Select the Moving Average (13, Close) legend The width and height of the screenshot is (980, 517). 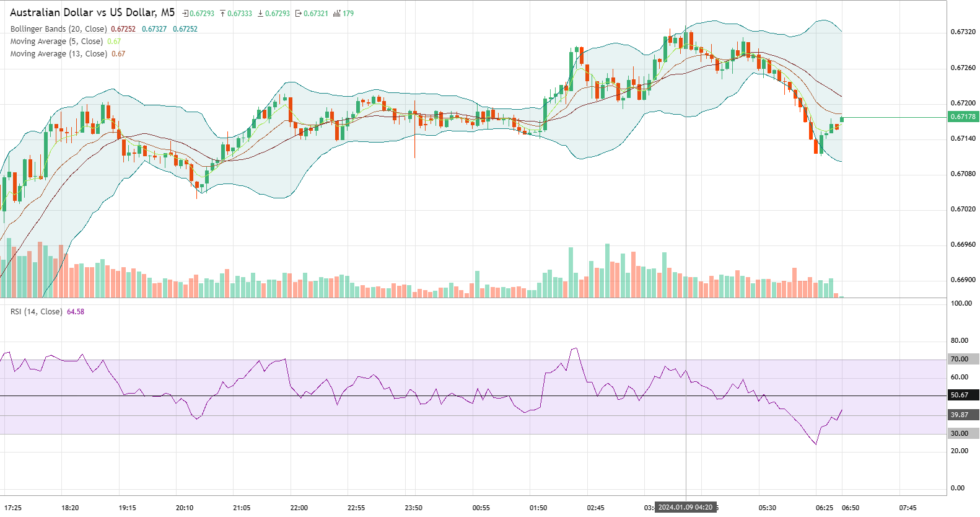tap(58, 54)
